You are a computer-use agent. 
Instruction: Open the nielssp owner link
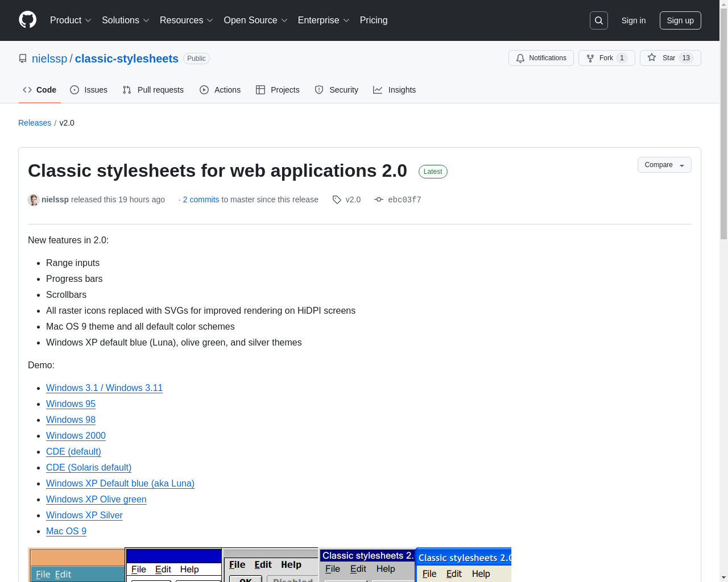(x=49, y=59)
